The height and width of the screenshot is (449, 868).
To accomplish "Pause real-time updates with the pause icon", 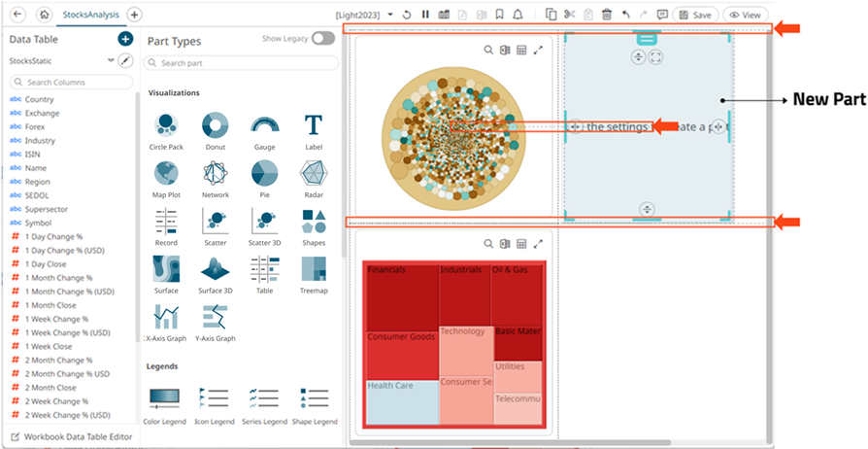I will 425,15.
